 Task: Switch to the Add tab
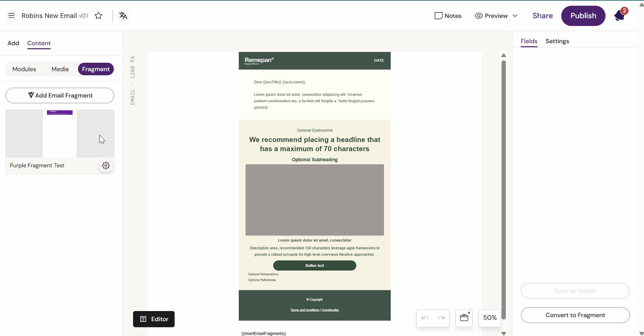(13, 43)
